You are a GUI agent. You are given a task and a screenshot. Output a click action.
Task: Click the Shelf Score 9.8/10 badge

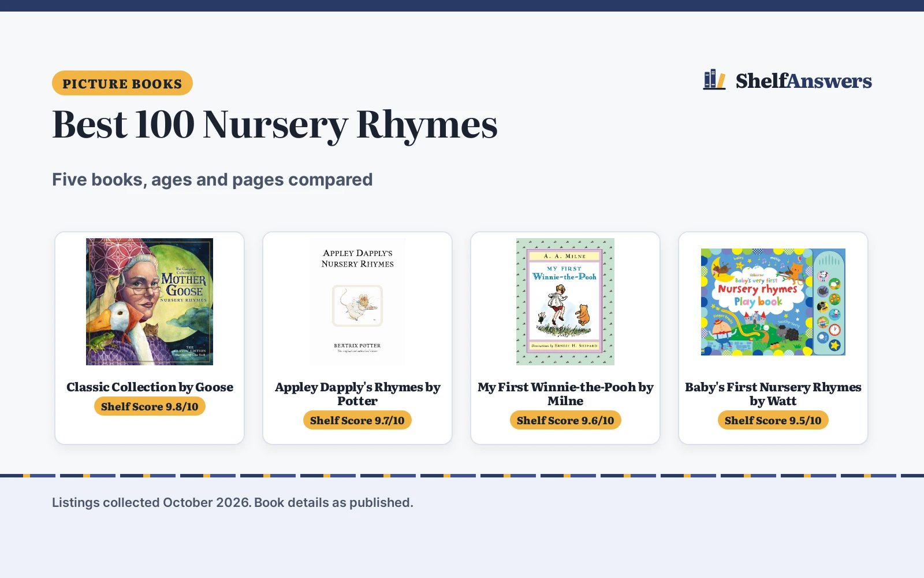point(150,406)
